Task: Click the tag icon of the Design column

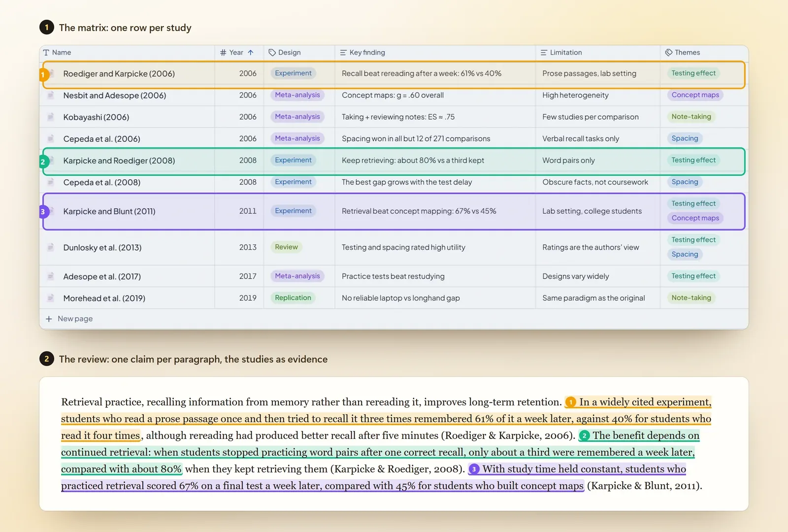Action: 272,53
